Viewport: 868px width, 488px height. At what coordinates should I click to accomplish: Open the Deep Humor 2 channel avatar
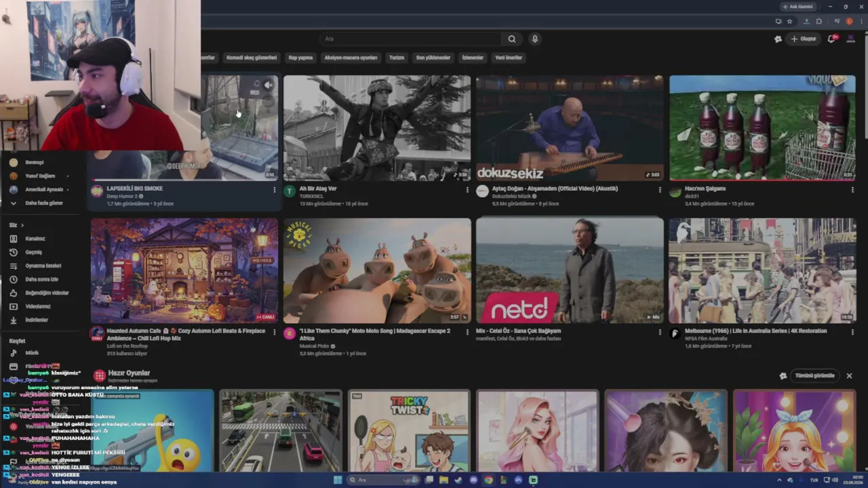click(97, 191)
